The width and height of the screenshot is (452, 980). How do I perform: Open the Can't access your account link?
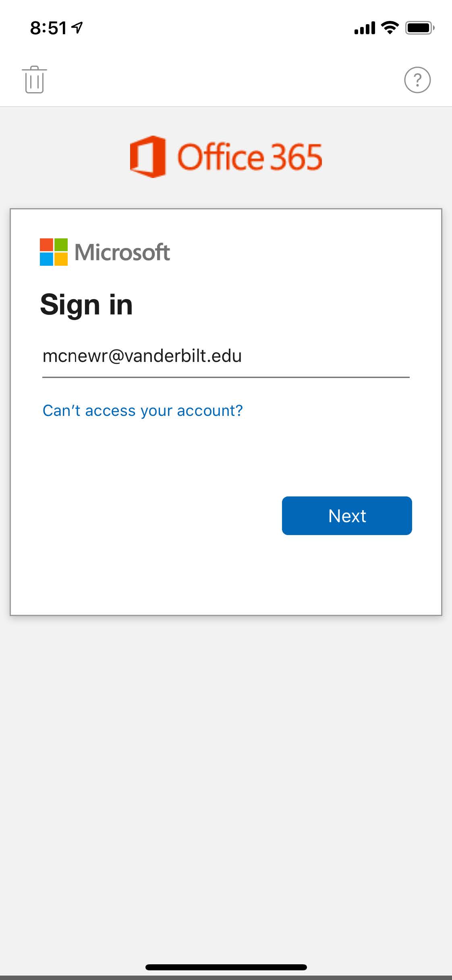point(143,411)
